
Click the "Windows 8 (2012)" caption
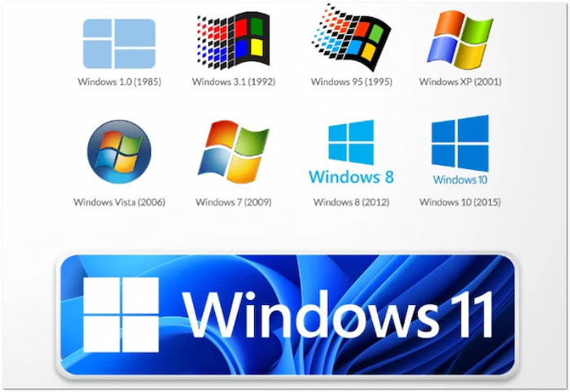click(x=351, y=203)
